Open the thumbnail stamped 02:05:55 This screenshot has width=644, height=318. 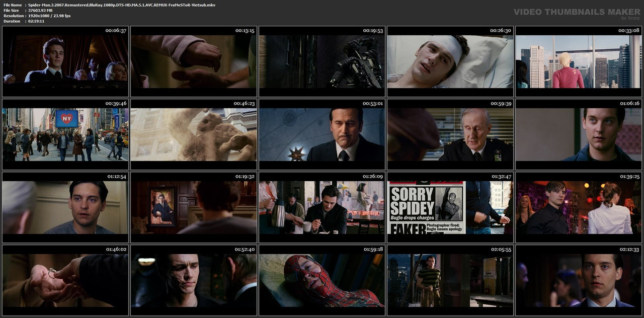point(450,280)
